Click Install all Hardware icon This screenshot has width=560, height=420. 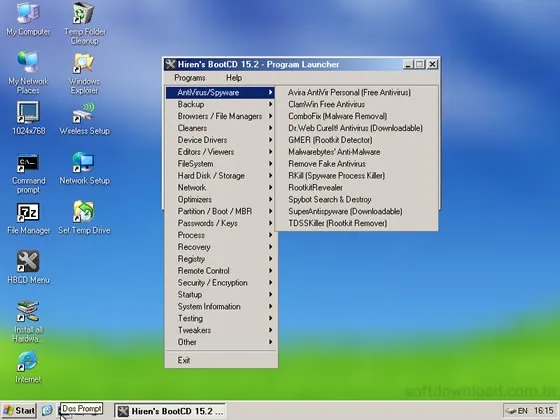point(28,321)
